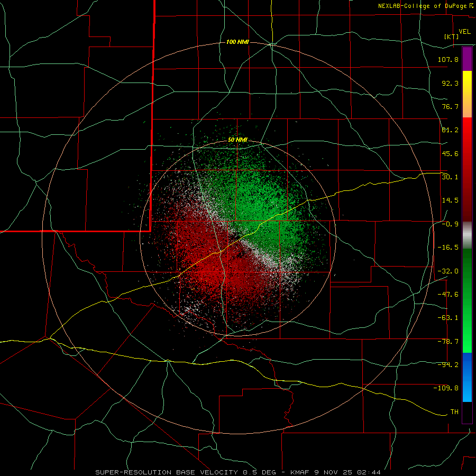Click the 100 NMI range ring label
Viewport: 476px width, 476px height.
pos(237,42)
